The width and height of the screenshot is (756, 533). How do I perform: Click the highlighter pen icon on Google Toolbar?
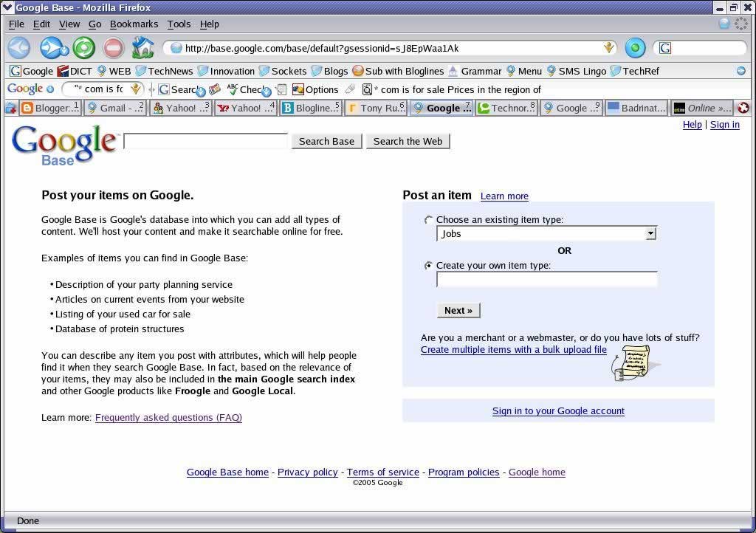351,89
